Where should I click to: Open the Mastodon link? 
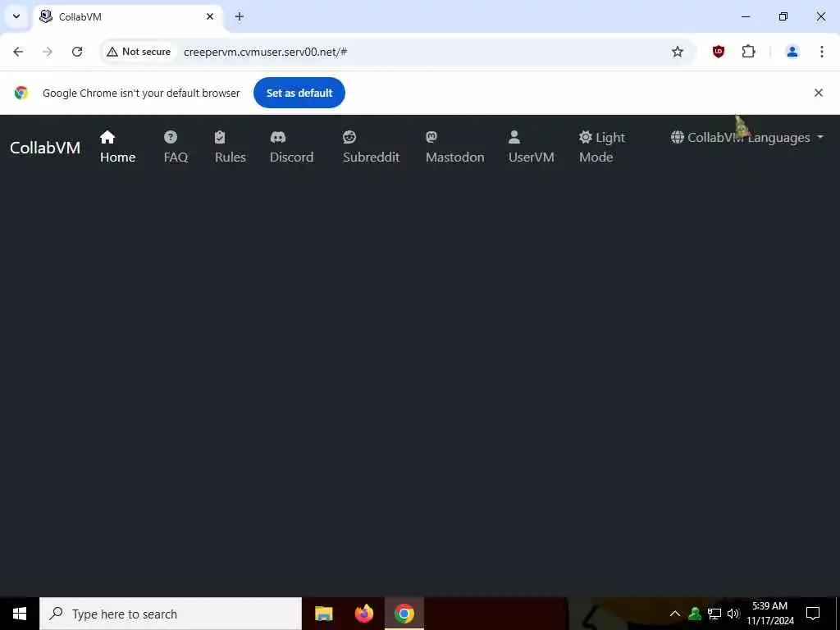pyautogui.click(x=454, y=147)
